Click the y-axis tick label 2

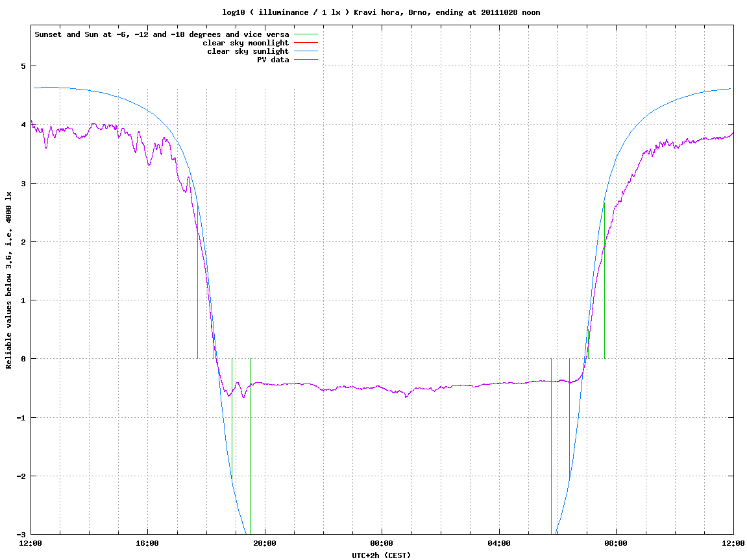(23, 242)
